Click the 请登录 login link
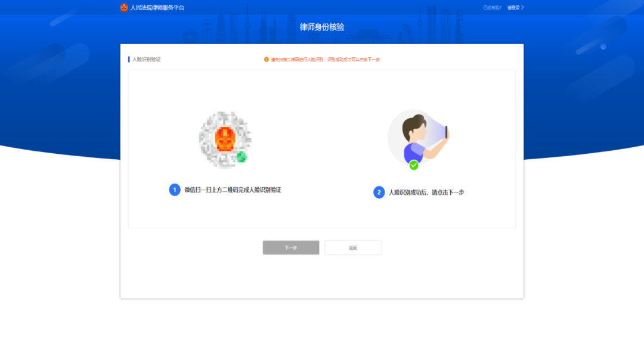644x341 pixels. tap(513, 7)
